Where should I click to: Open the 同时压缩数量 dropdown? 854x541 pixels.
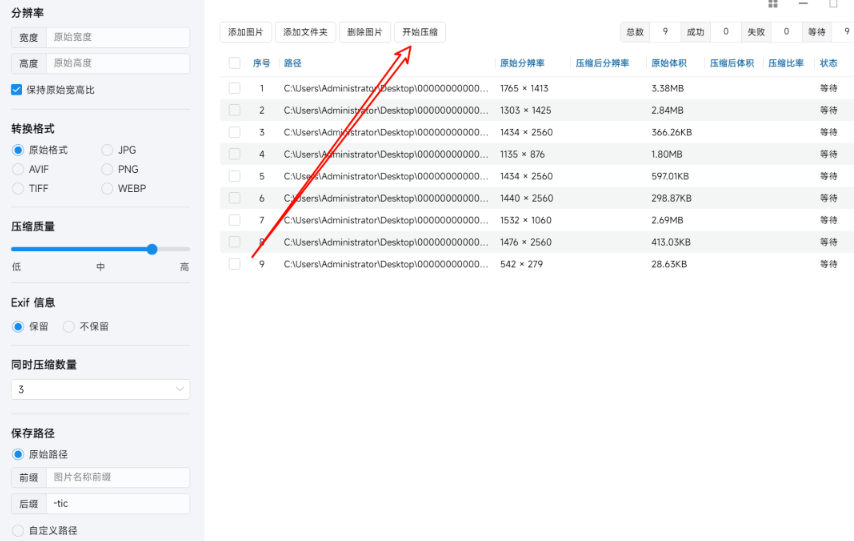click(100, 389)
